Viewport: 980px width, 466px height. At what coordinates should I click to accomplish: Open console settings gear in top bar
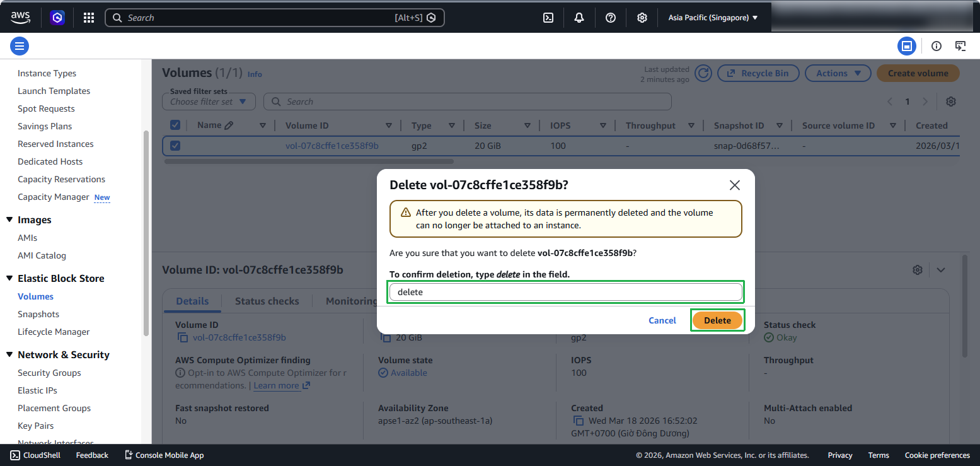pyautogui.click(x=642, y=18)
